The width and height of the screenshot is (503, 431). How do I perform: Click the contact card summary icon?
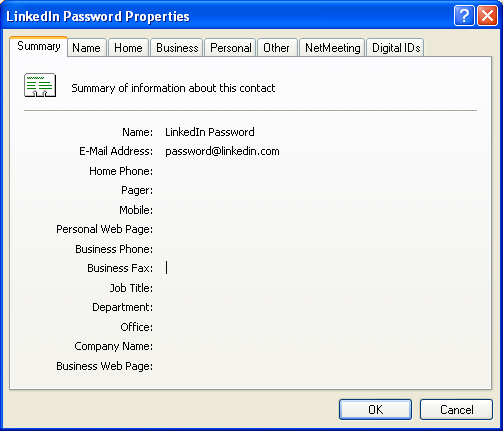click(40, 85)
